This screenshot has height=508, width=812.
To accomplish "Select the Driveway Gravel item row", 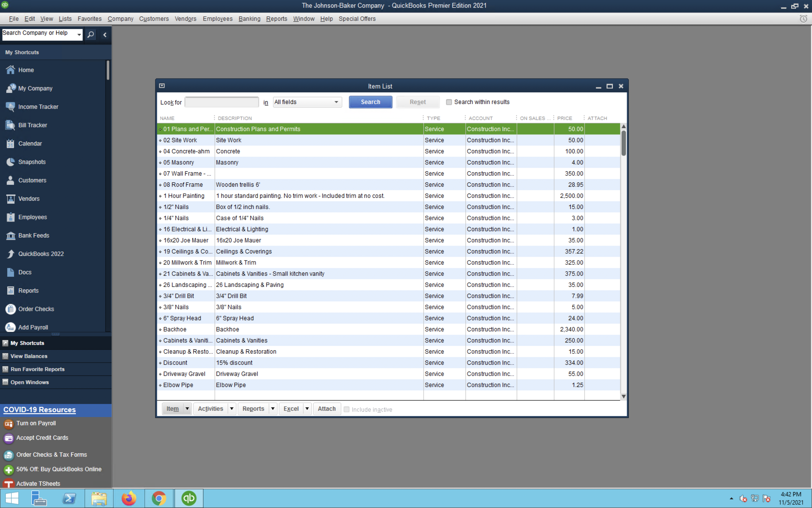I will (389, 374).
